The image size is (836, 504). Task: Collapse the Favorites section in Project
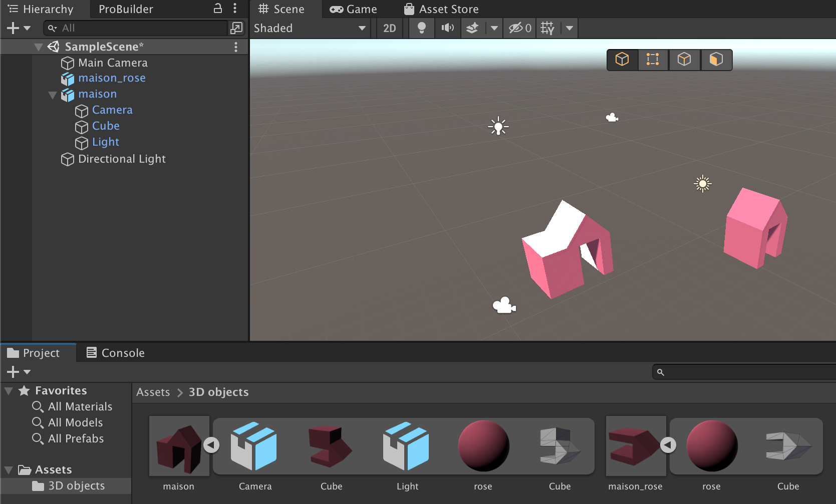coord(9,390)
